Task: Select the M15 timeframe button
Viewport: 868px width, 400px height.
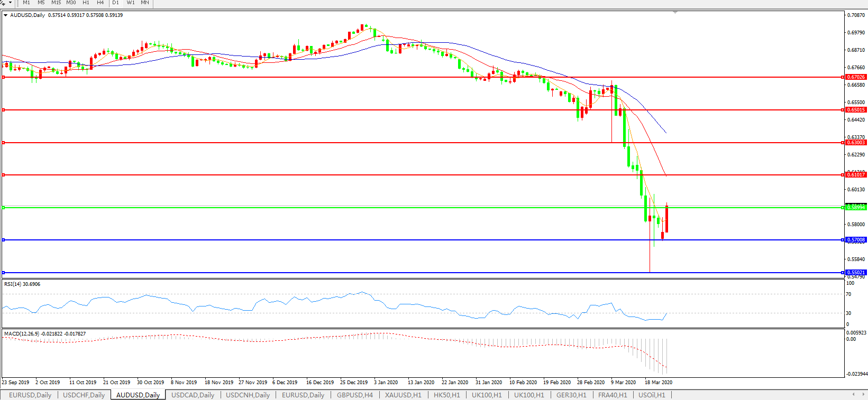Action: coord(56,3)
